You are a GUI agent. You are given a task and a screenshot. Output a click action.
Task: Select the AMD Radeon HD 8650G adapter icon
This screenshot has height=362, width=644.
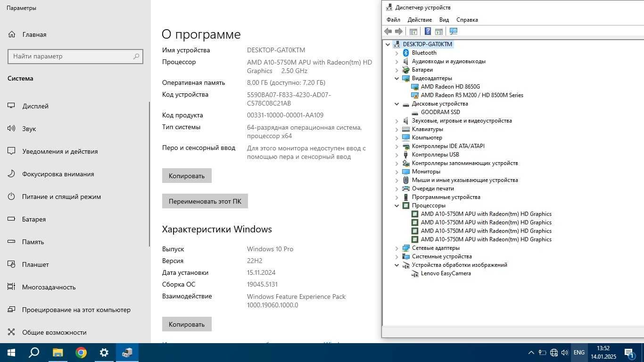click(415, 87)
